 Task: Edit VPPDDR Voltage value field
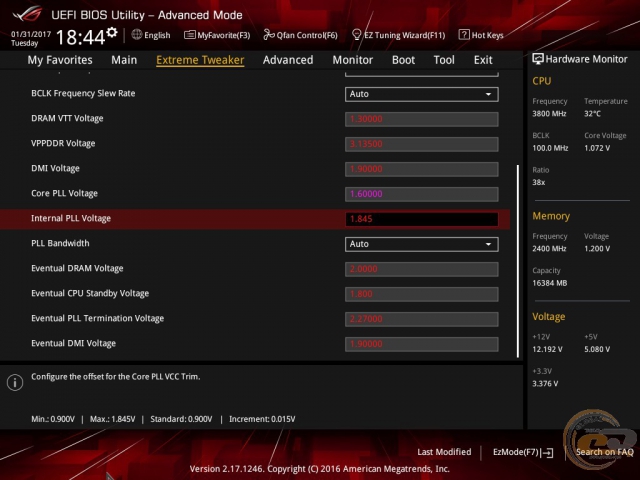[x=422, y=144]
